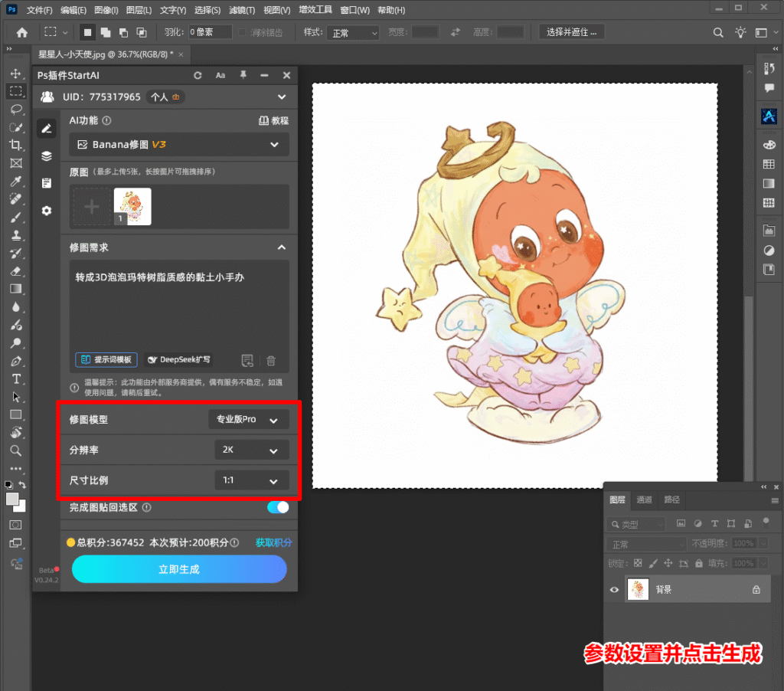Select the Lasso tool
Image resolution: width=784 pixels, height=691 pixels.
[16, 110]
